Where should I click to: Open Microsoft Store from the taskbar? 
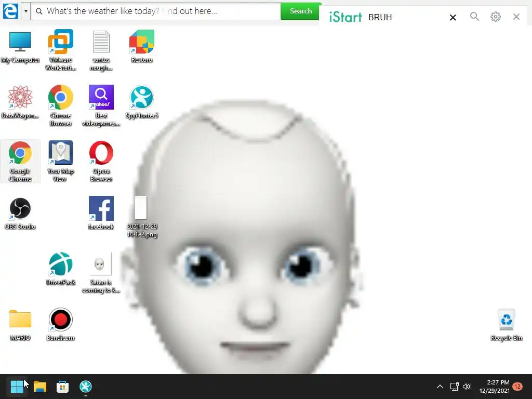coord(62,387)
